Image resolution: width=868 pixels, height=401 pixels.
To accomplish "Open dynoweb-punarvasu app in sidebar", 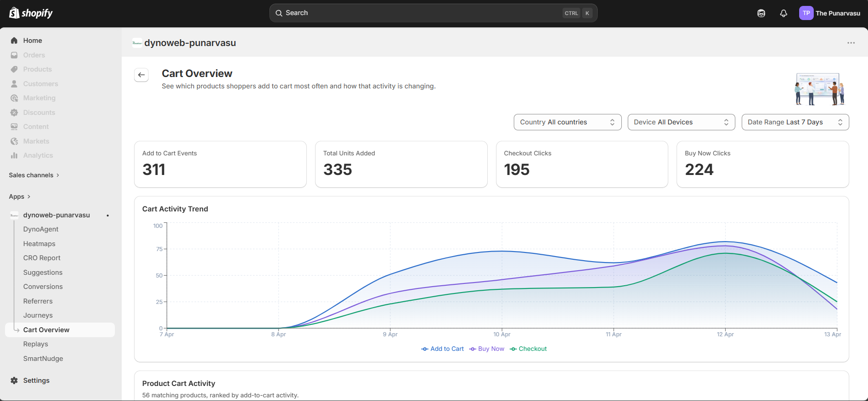I will (57, 215).
